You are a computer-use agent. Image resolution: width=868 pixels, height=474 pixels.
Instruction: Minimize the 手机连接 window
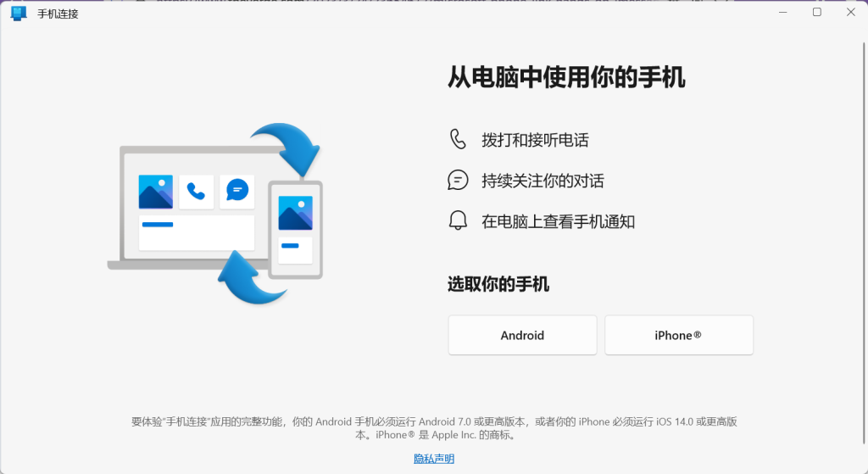[782, 12]
